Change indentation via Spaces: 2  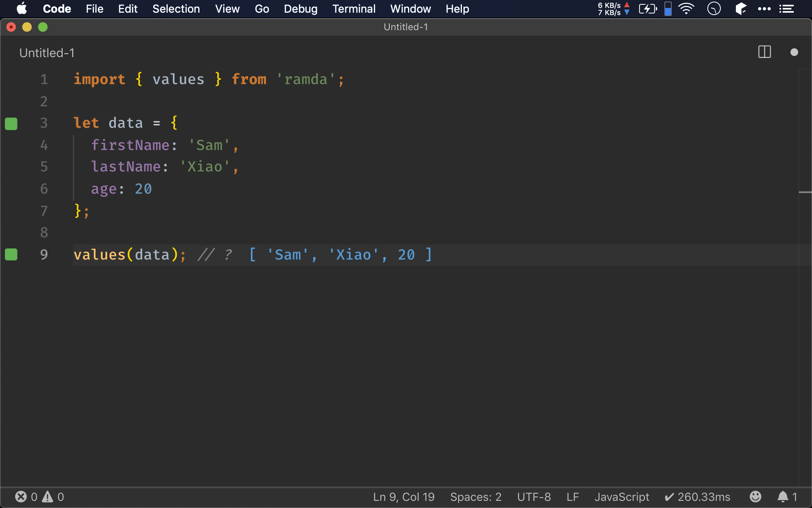476,497
